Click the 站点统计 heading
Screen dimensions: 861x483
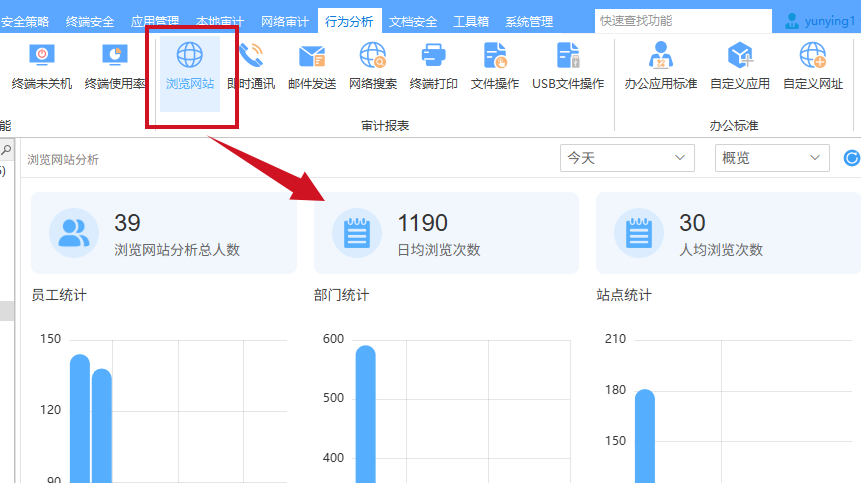point(624,295)
